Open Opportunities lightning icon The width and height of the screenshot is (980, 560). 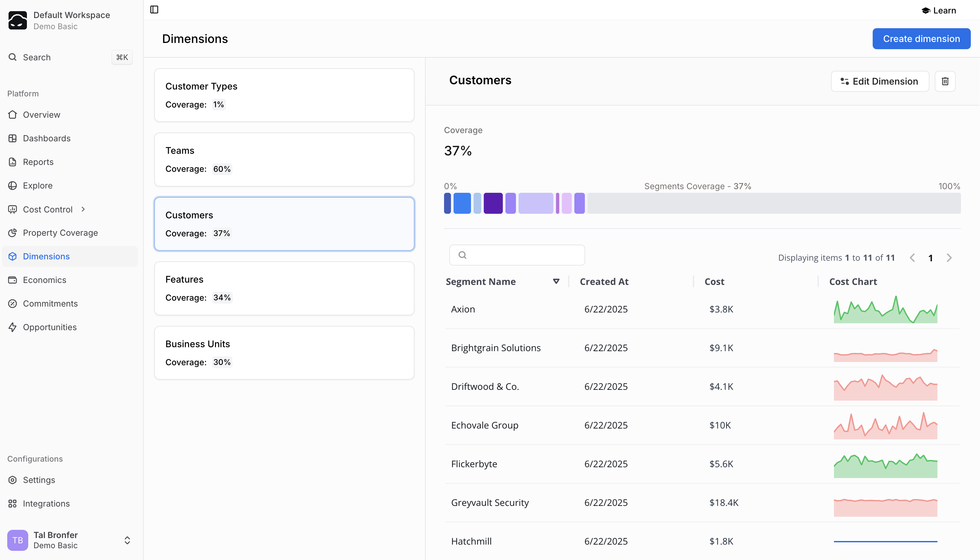click(x=13, y=327)
